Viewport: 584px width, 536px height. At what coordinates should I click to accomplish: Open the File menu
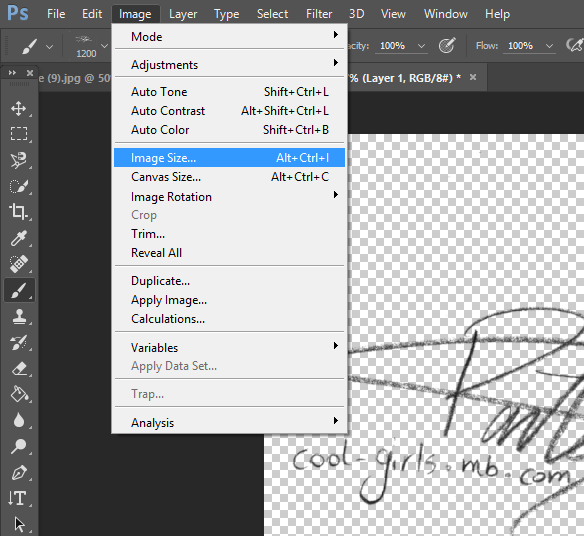click(56, 14)
